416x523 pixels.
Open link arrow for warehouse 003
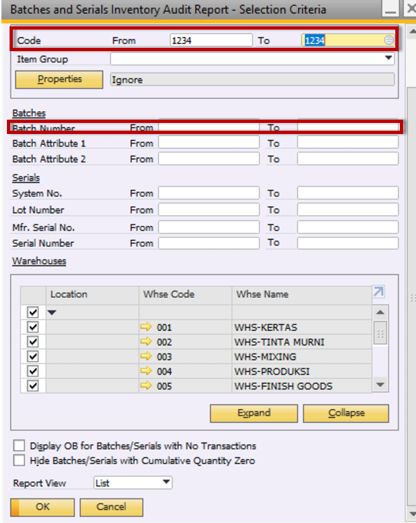[146, 356]
